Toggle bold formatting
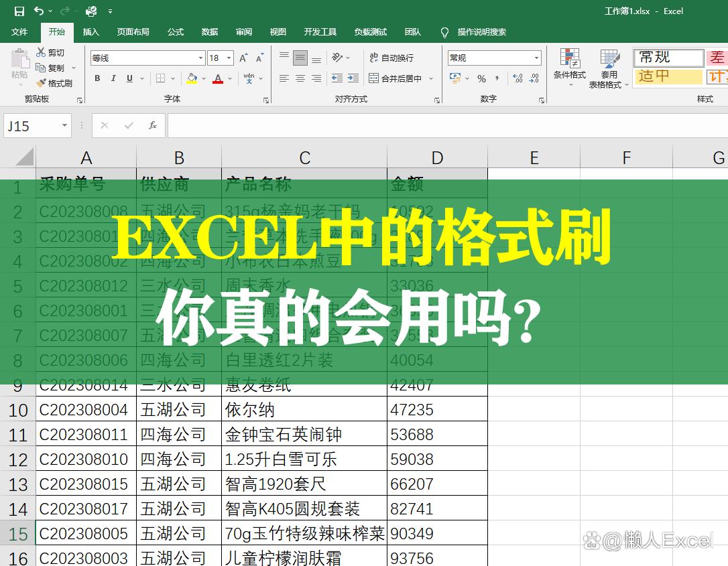The image size is (728, 566). click(97, 78)
